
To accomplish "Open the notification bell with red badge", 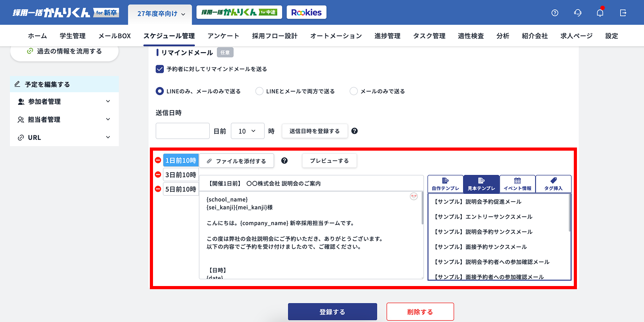I will pos(600,13).
